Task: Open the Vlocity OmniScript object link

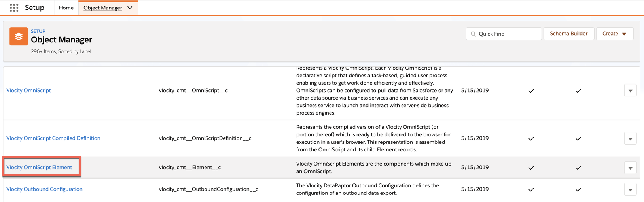Action: tap(28, 90)
